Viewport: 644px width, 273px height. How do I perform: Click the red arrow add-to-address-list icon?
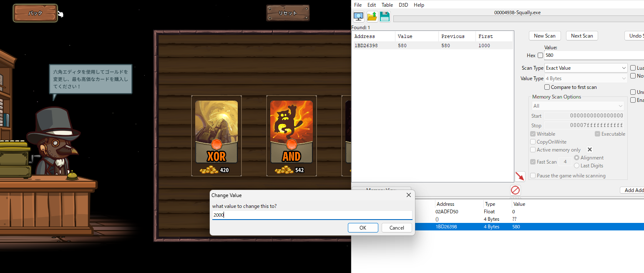(520, 177)
